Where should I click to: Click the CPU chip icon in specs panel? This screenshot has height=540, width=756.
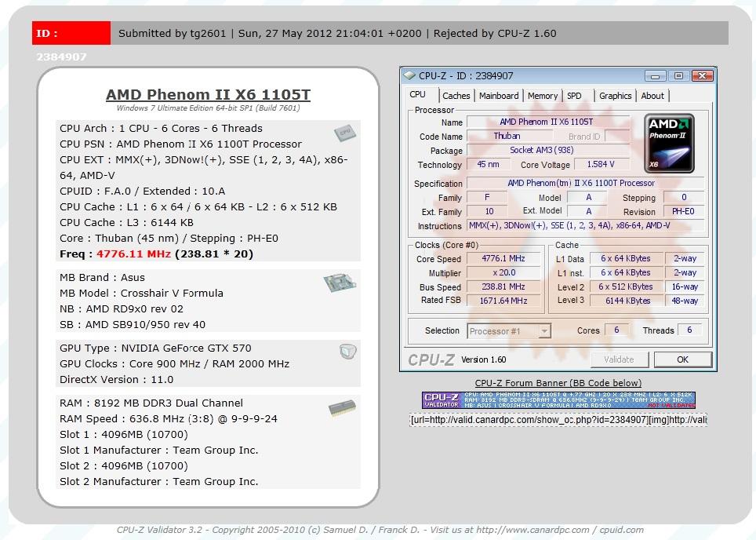point(345,133)
